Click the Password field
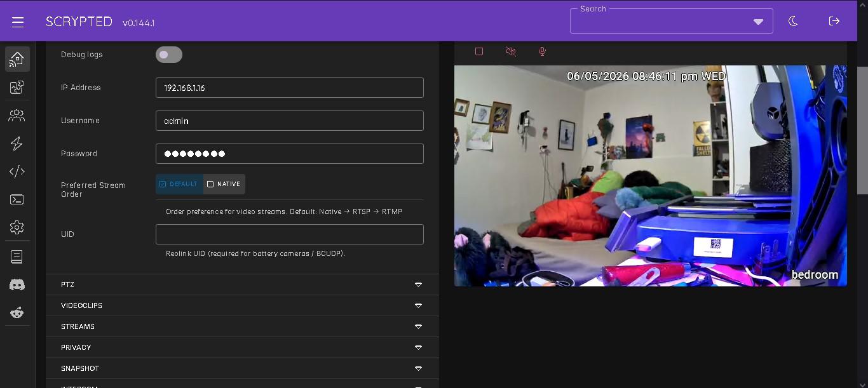The image size is (868, 388). point(290,154)
